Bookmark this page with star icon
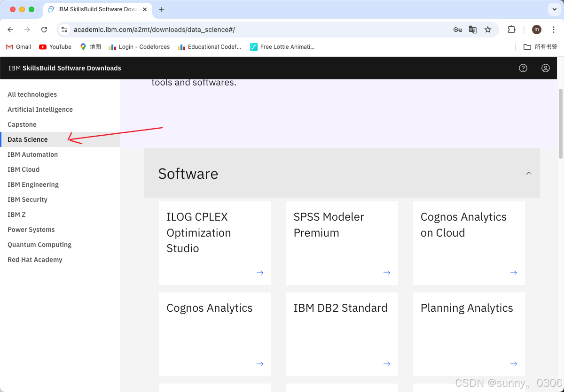The width and height of the screenshot is (564, 392). coord(488,30)
